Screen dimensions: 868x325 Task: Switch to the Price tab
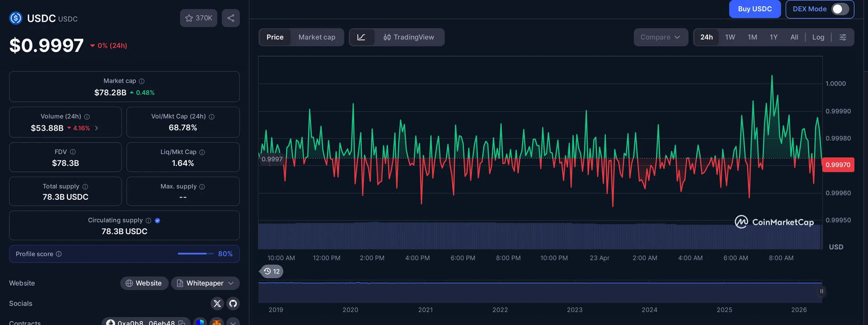(275, 37)
